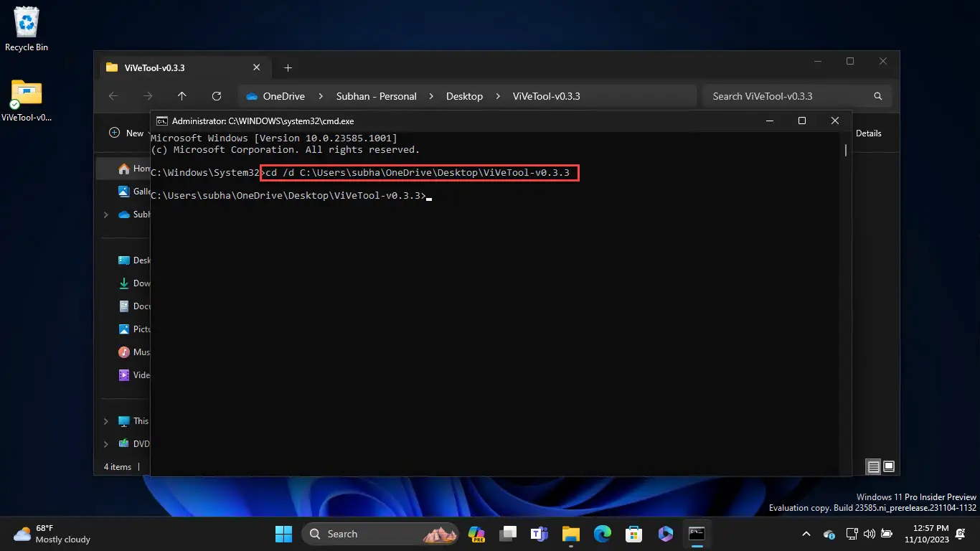The width and height of the screenshot is (980, 551).
Task: Open Microsoft 365 app from the taskbar
Action: (665, 534)
